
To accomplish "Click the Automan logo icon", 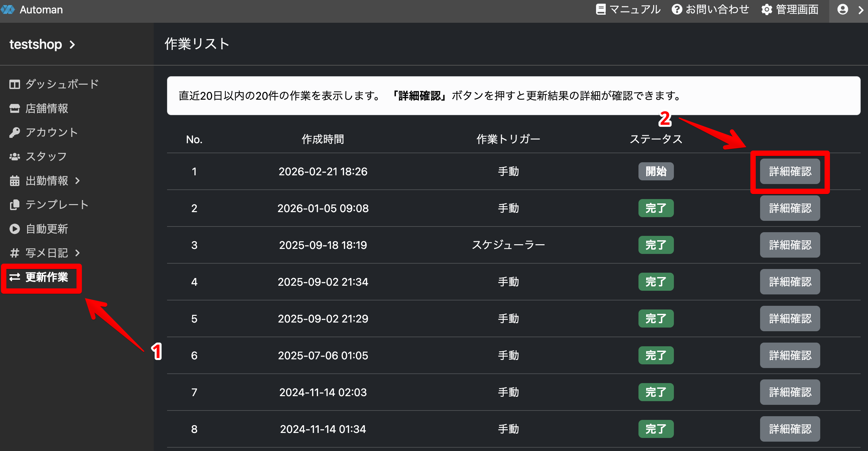I will (7, 9).
